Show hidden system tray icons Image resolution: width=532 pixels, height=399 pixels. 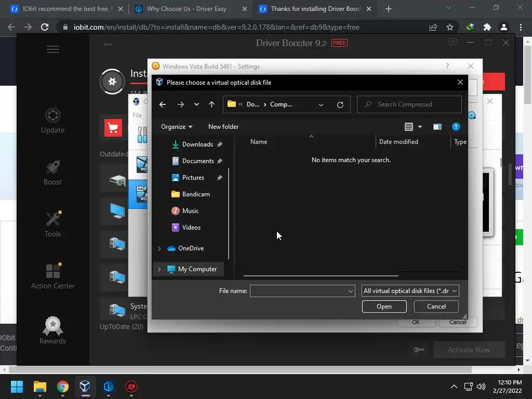coord(454,387)
